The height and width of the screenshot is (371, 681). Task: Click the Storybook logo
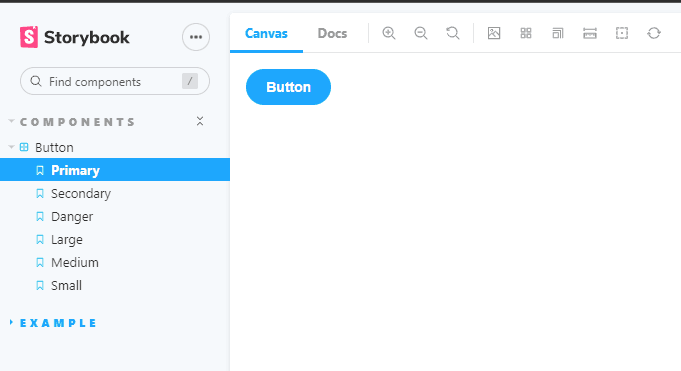(74, 37)
